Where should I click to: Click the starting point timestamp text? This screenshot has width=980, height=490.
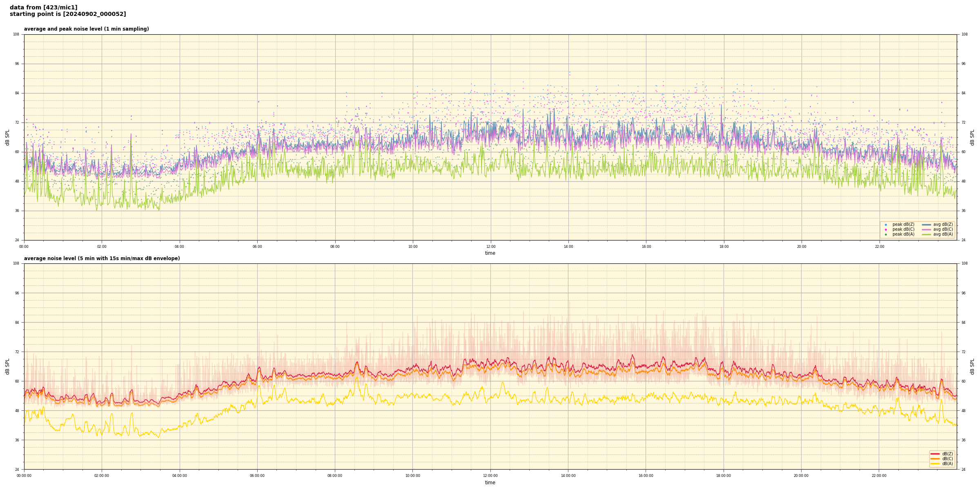tap(68, 14)
